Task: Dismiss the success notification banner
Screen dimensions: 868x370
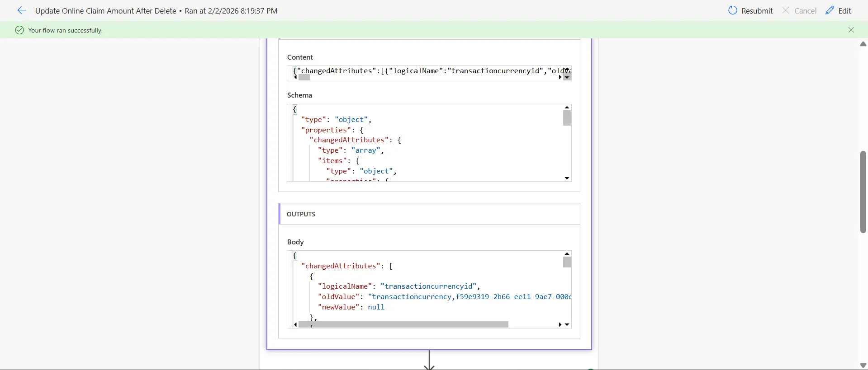Action: click(851, 30)
